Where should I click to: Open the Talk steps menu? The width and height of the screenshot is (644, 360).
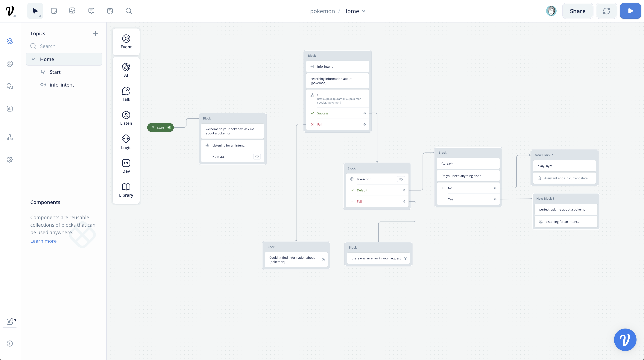click(126, 94)
